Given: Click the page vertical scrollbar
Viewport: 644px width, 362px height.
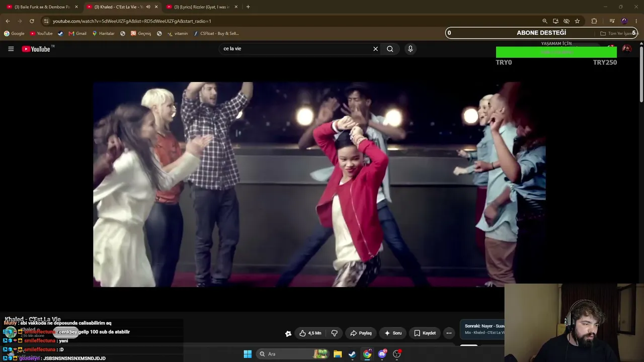Looking at the screenshot, I should pos(641,75).
